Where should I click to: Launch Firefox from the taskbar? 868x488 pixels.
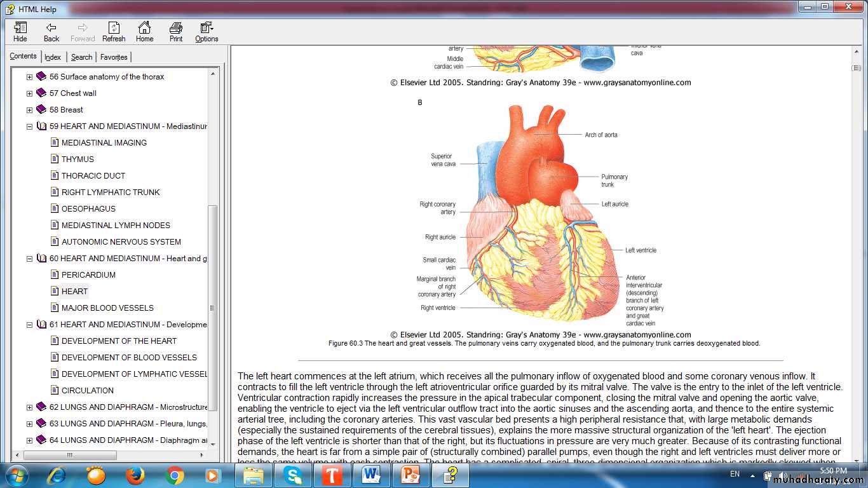[135, 475]
